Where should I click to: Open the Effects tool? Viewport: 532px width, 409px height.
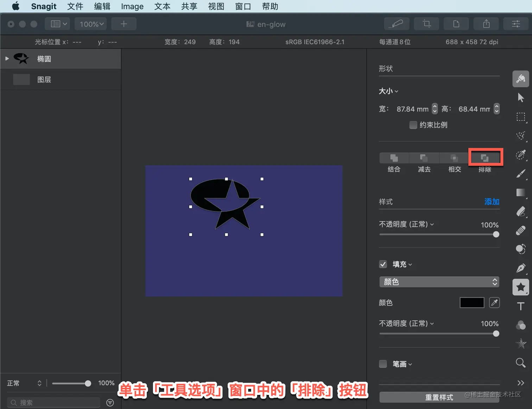(521, 344)
